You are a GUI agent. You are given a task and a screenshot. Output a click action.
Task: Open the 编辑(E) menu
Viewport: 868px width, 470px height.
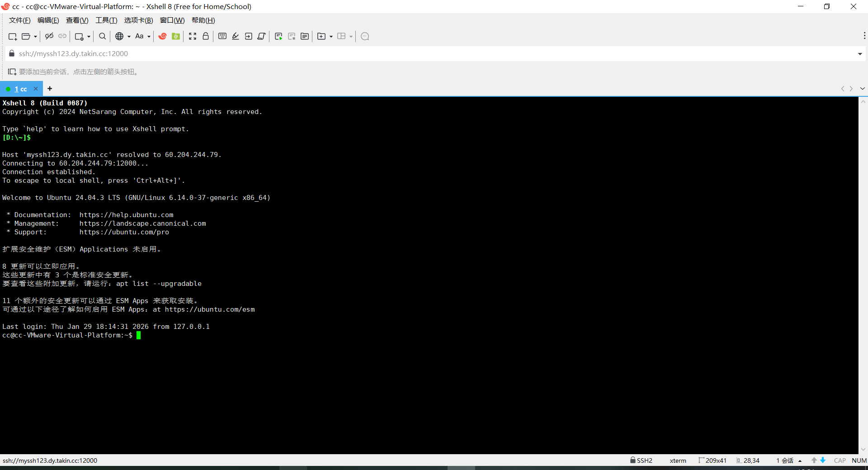tap(48, 20)
